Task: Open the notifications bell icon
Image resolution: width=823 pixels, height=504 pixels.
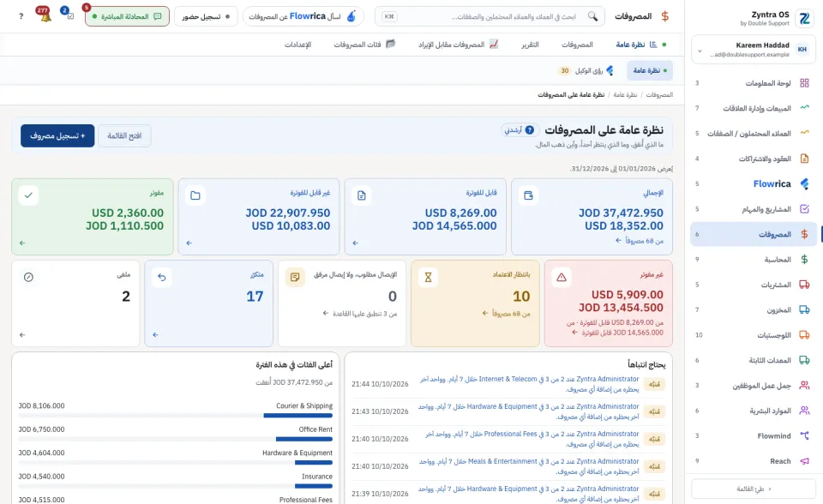Action: coord(45,16)
